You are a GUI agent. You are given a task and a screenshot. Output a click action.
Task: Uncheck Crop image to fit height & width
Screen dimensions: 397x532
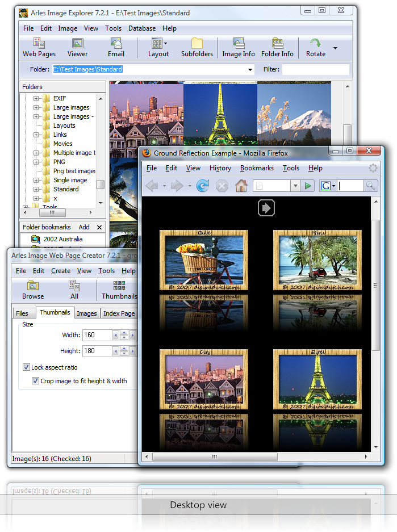click(x=35, y=381)
